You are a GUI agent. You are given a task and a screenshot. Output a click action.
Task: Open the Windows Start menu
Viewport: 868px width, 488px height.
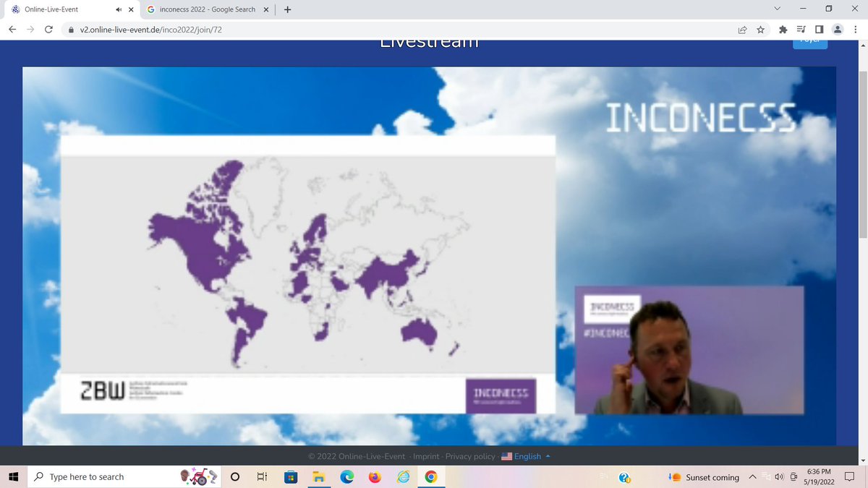pos(13,477)
